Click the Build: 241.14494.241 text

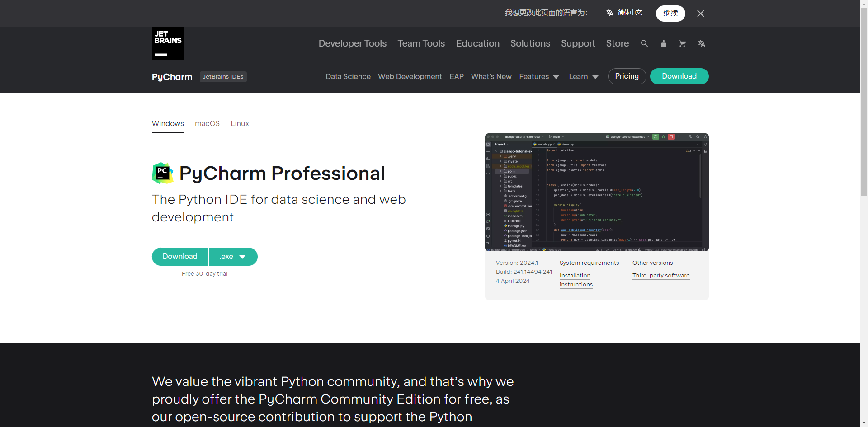pyautogui.click(x=524, y=272)
